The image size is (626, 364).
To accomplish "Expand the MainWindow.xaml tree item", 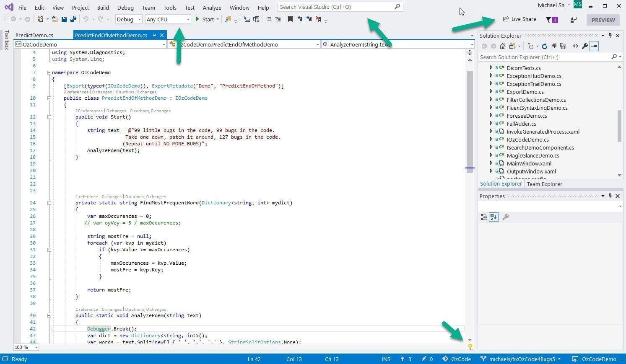I will pyautogui.click(x=491, y=163).
